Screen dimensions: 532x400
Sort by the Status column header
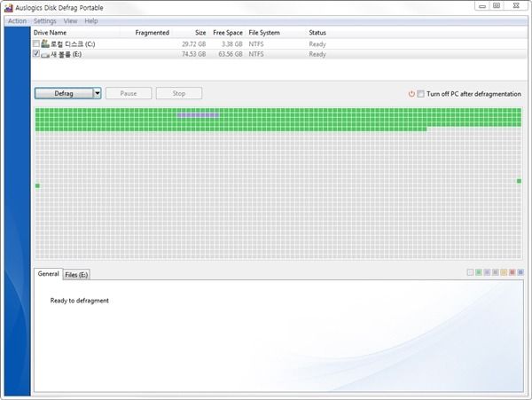(x=317, y=33)
